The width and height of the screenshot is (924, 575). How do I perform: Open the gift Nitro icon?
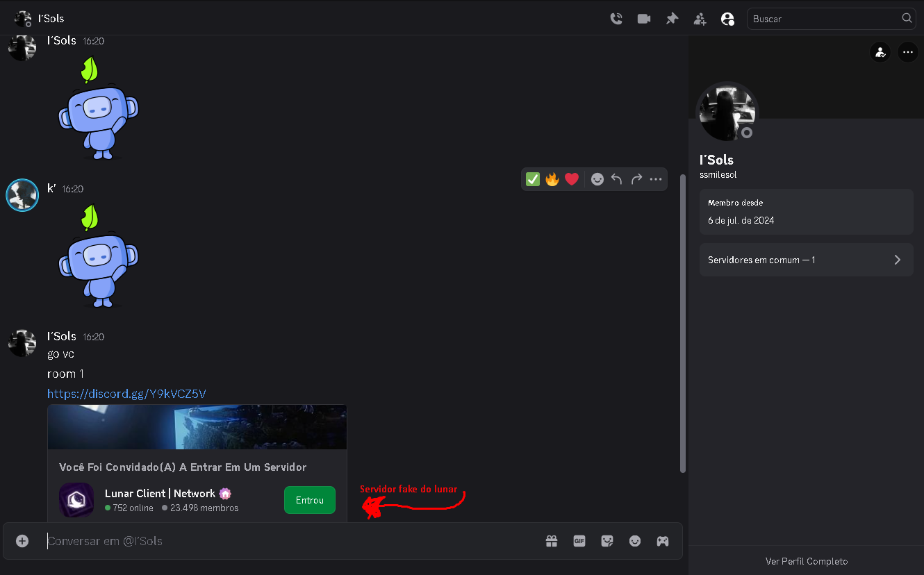pyautogui.click(x=552, y=541)
